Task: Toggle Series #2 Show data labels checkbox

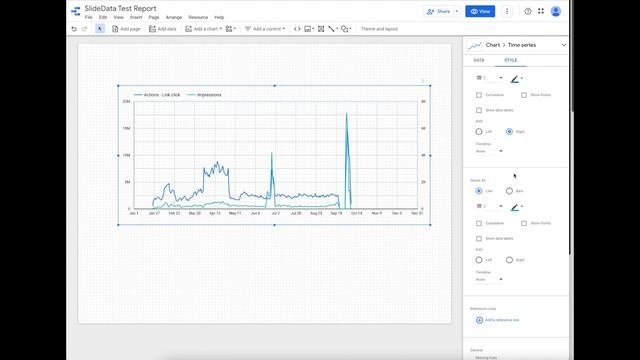Action: (x=479, y=238)
